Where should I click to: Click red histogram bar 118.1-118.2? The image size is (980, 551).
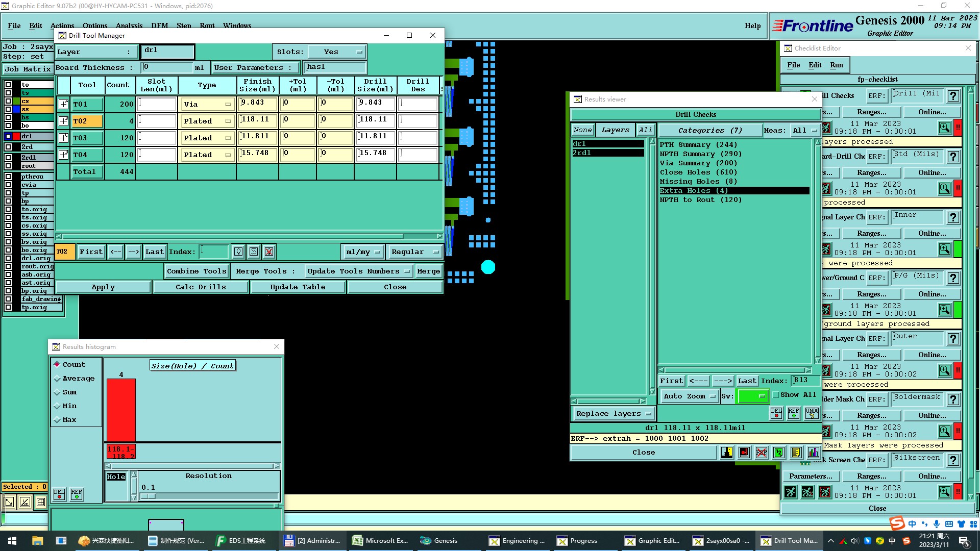pyautogui.click(x=121, y=410)
